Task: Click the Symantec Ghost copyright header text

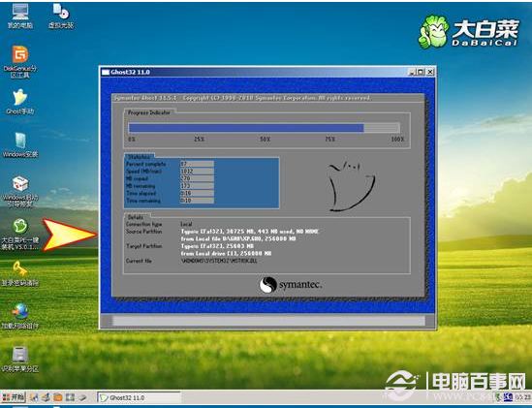Action: pos(242,98)
